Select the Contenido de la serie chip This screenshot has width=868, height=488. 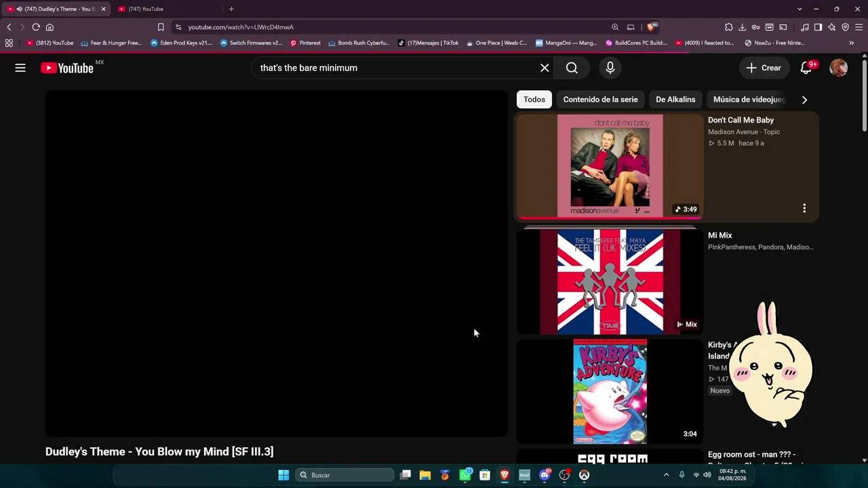pos(600,100)
